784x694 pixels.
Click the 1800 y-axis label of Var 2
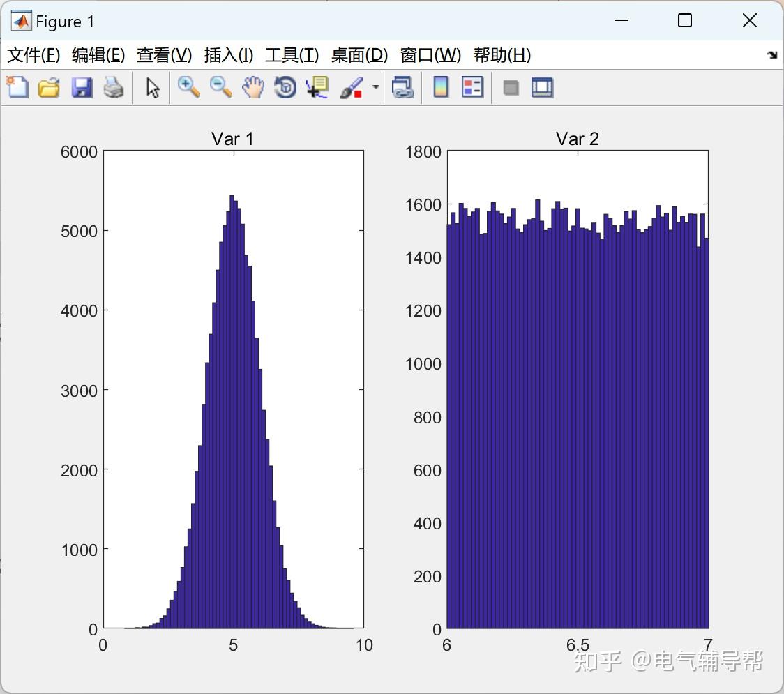(x=423, y=151)
